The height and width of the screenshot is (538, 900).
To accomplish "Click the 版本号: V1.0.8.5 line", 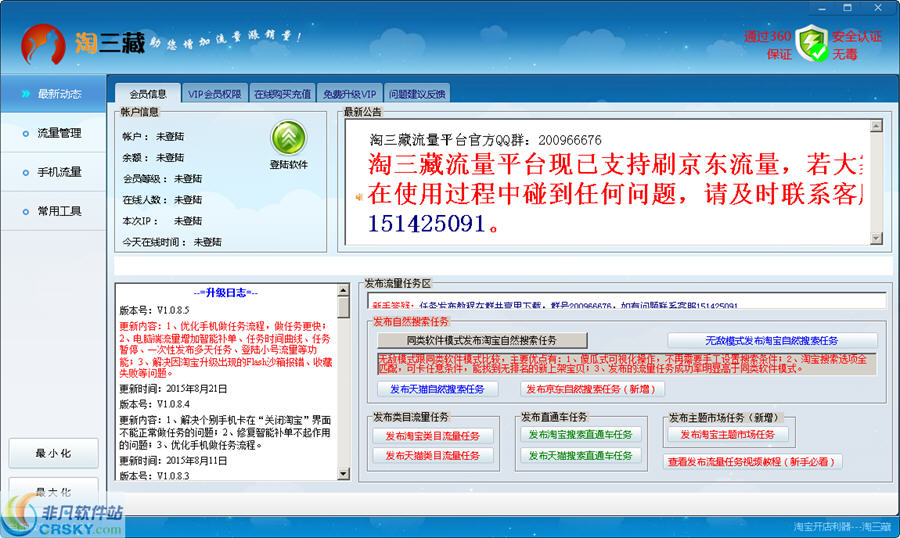I will coord(154,310).
